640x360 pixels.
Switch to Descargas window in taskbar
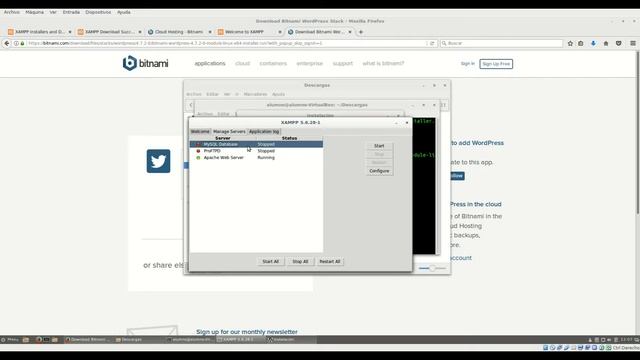point(139,340)
